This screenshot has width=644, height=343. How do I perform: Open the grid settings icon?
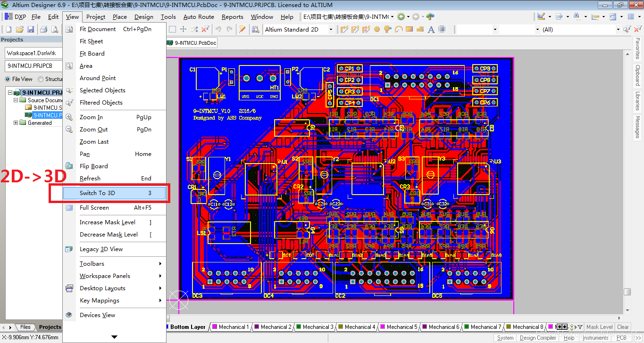[x=631, y=16]
